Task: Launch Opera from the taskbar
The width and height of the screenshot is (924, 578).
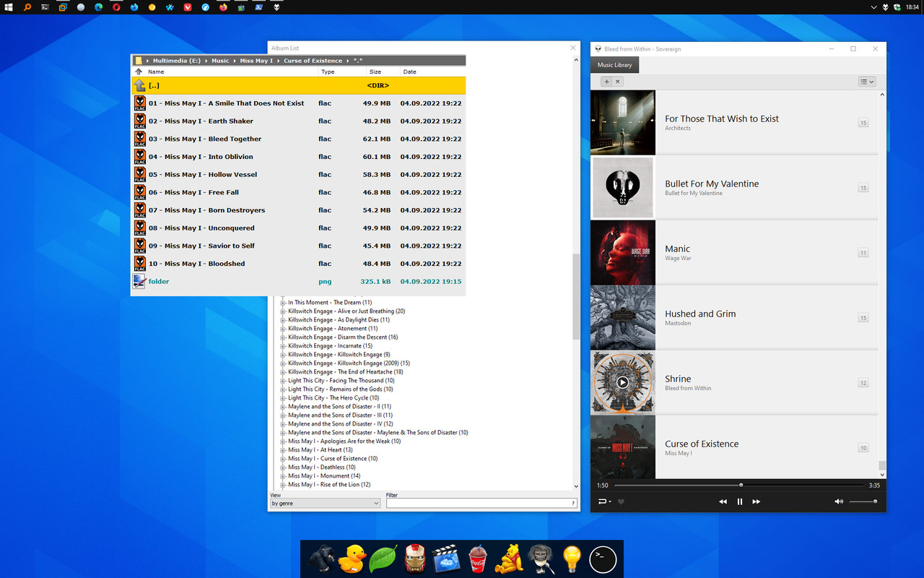Action: click(116, 7)
